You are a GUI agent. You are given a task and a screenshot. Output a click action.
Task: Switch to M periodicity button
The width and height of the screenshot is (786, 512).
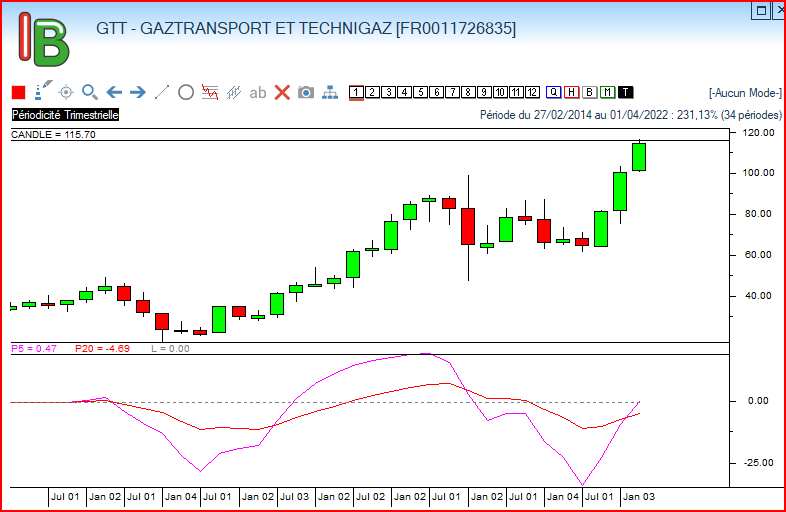pyautogui.click(x=608, y=92)
